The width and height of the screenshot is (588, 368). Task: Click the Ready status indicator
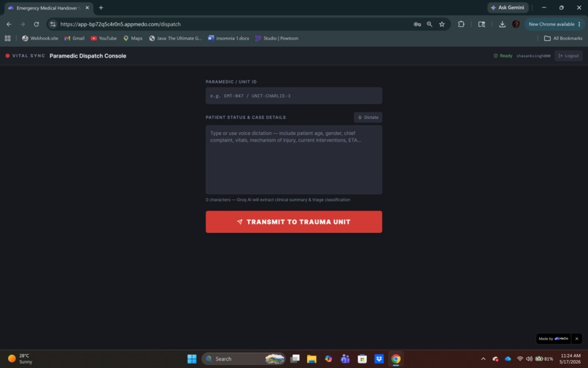coord(503,55)
